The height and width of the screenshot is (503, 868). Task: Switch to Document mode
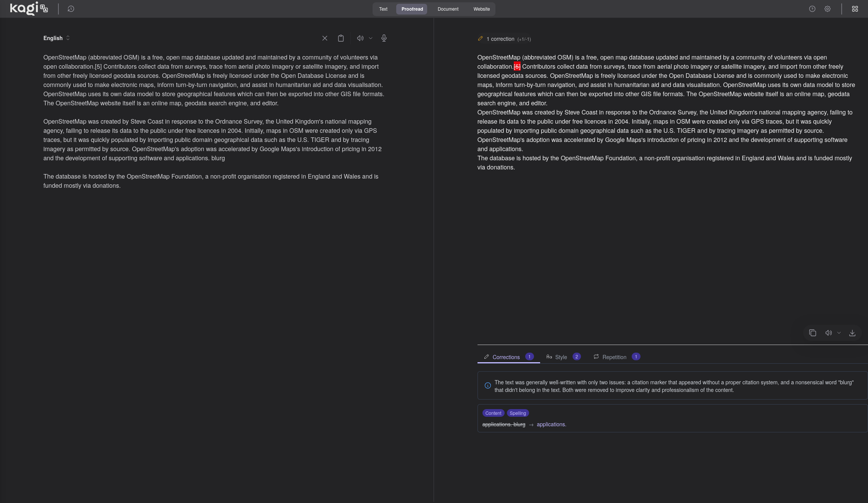(448, 9)
